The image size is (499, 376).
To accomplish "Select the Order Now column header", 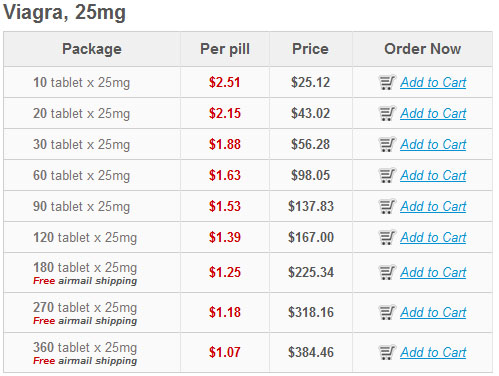I will tap(422, 49).
